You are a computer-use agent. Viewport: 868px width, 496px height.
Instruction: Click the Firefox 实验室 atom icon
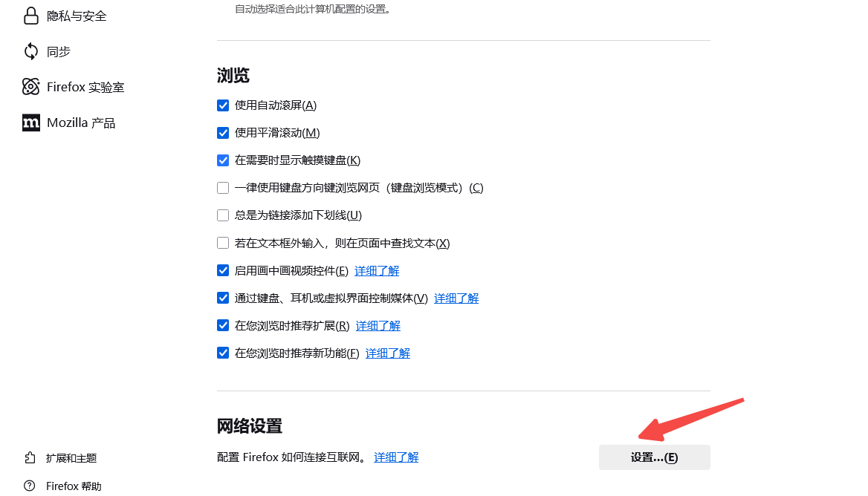31,87
